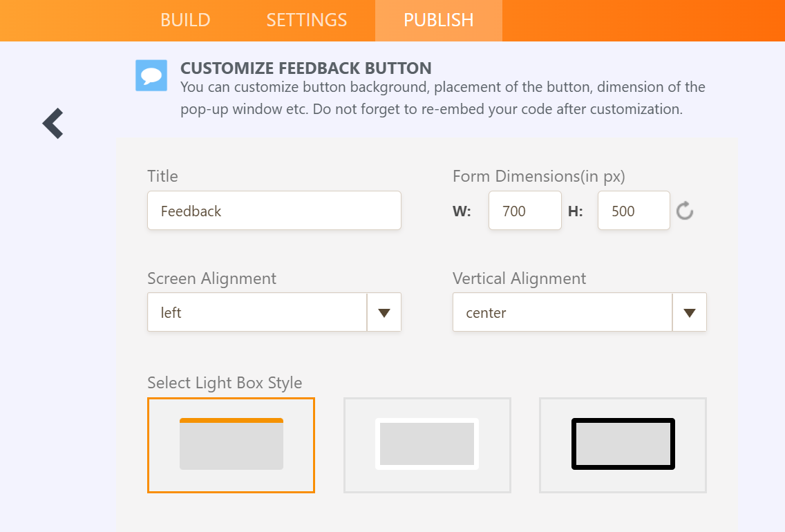This screenshot has width=785, height=532.
Task: Click the Screen Alignment field showing left
Action: point(257,312)
